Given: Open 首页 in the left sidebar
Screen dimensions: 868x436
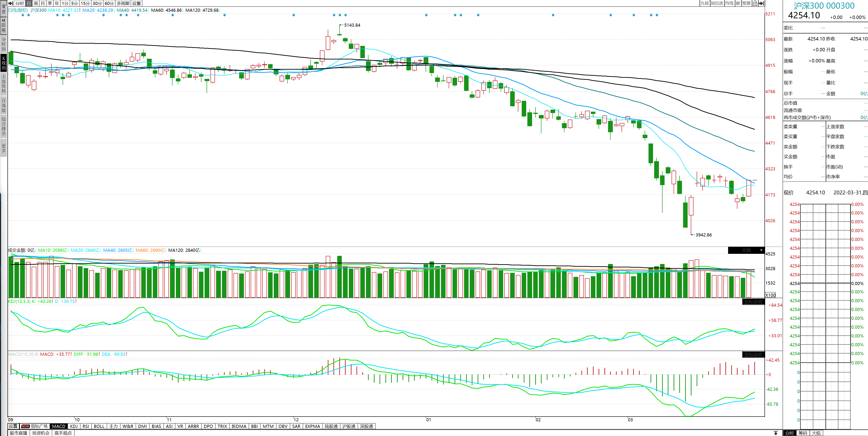Looking at the screenshot, I should click(x=3, y=9).
